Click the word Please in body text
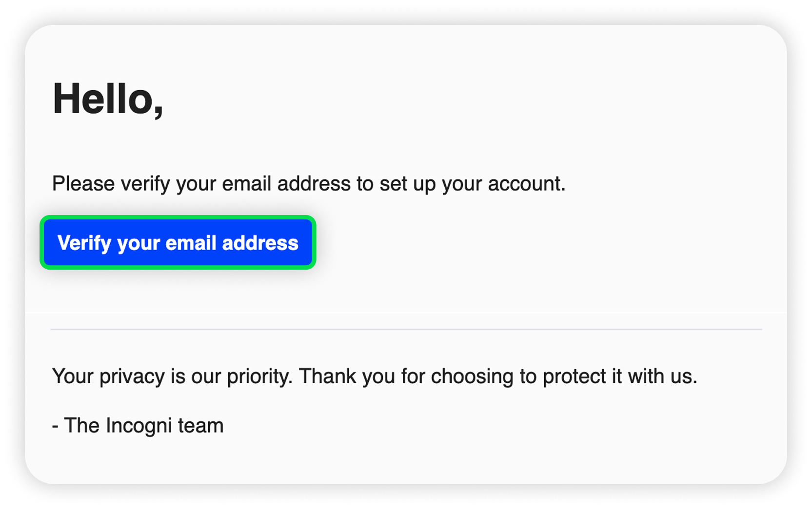The image size is (812, 509). (x=83, y=184)
